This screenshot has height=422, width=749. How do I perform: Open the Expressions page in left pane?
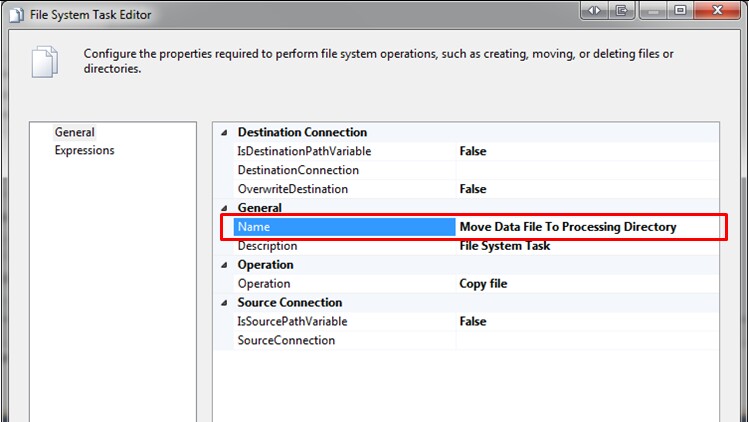tap(84, 151)
